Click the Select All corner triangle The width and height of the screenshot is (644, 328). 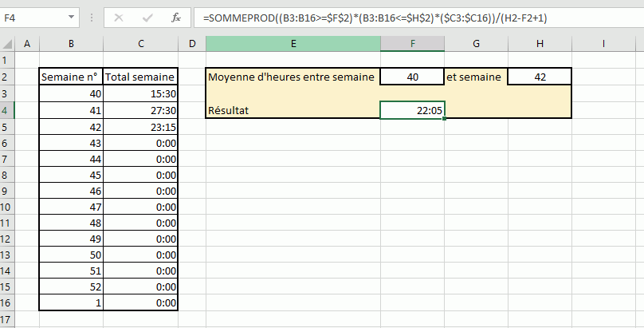tap(8, 44)
